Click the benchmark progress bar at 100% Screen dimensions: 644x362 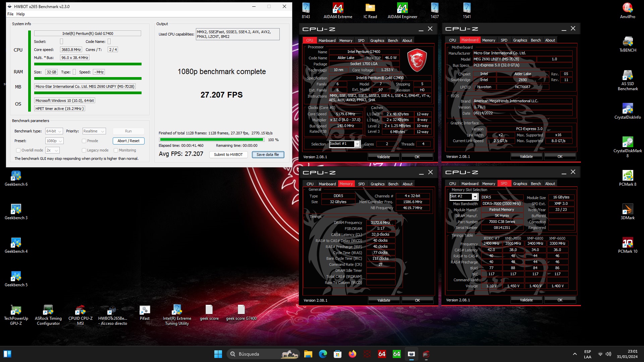coord(212,140)
